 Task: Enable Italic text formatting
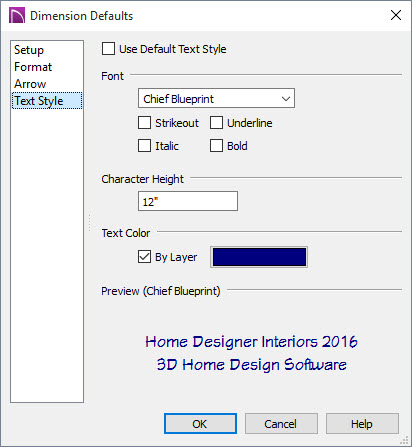[x=144, y=146]
